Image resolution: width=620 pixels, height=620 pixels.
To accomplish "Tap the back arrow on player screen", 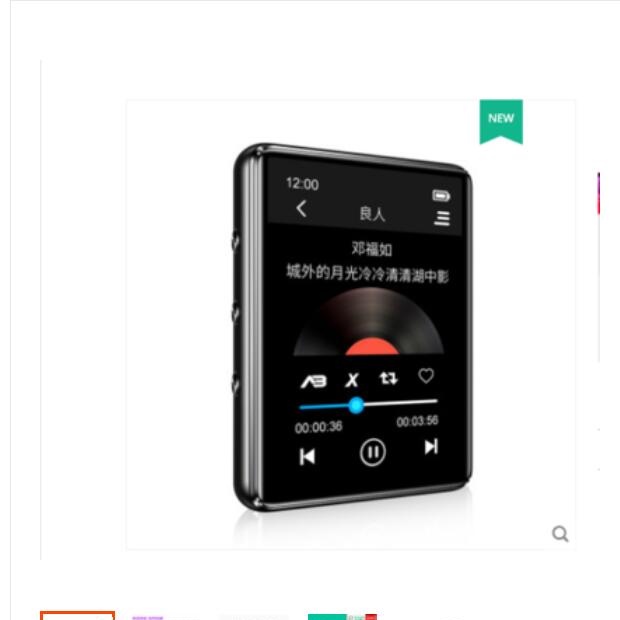I will click(301, 209).
